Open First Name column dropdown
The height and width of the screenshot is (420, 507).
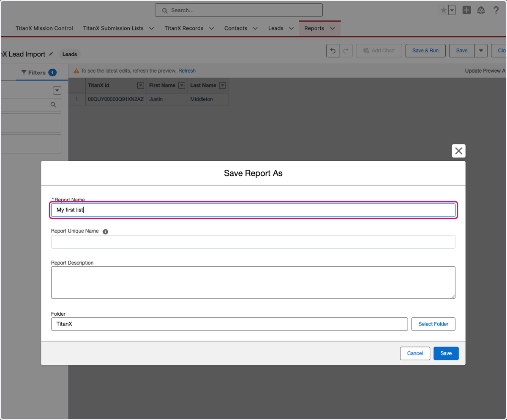coord(182,85)
